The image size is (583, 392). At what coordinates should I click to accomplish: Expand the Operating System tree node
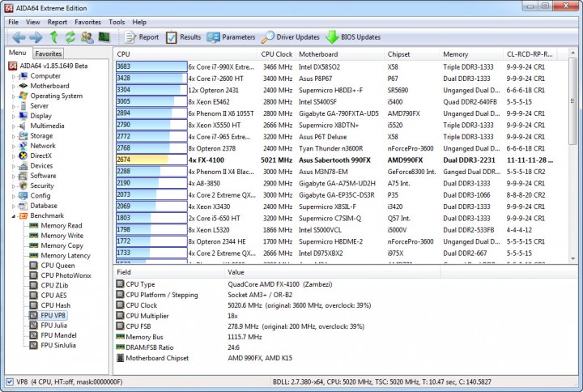pos(14,96)
